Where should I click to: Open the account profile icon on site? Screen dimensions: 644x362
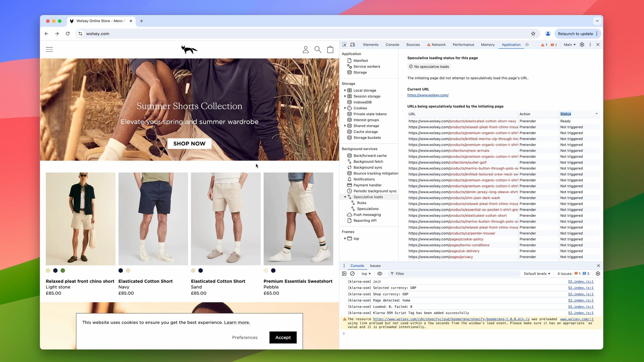click(306, 50)
